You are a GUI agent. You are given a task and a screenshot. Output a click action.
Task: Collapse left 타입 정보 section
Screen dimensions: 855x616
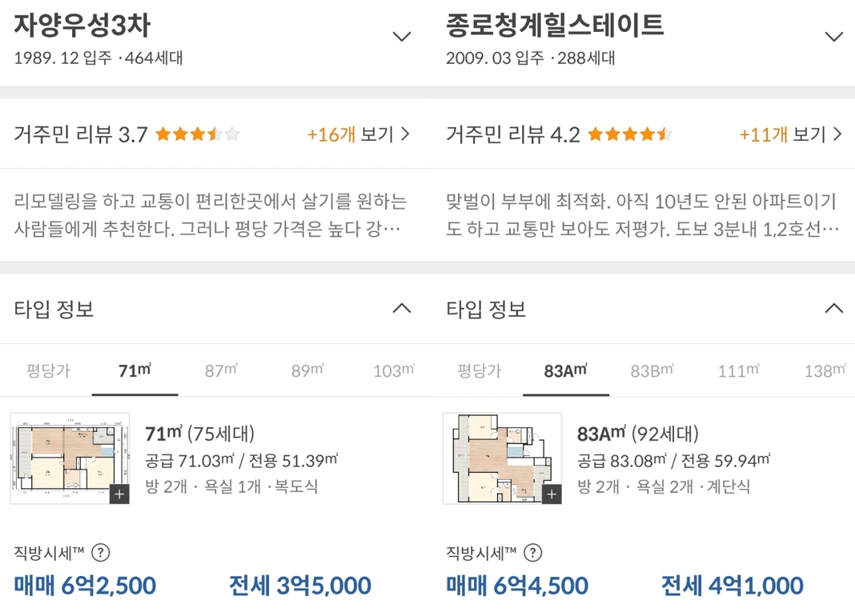402,308
